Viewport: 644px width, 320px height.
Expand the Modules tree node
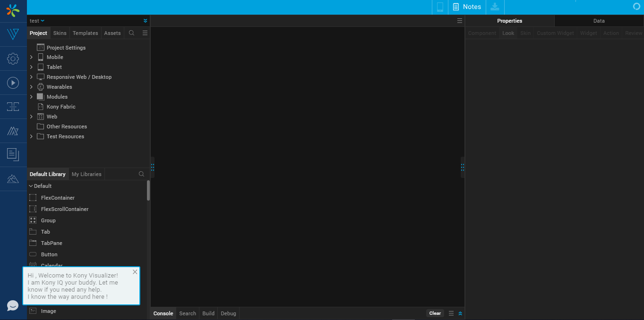pyautogui.click(x=31, y=97)
